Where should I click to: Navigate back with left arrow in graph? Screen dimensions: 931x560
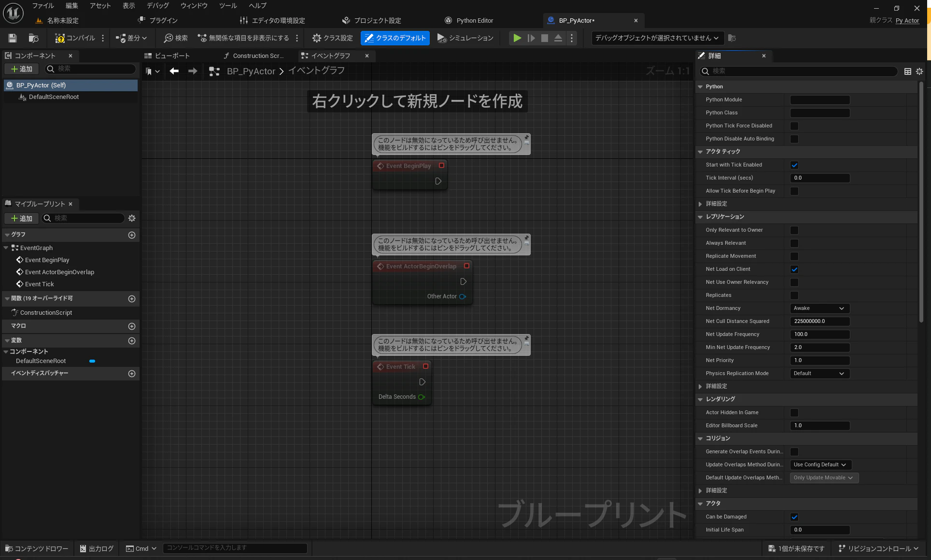coord(174,71)
